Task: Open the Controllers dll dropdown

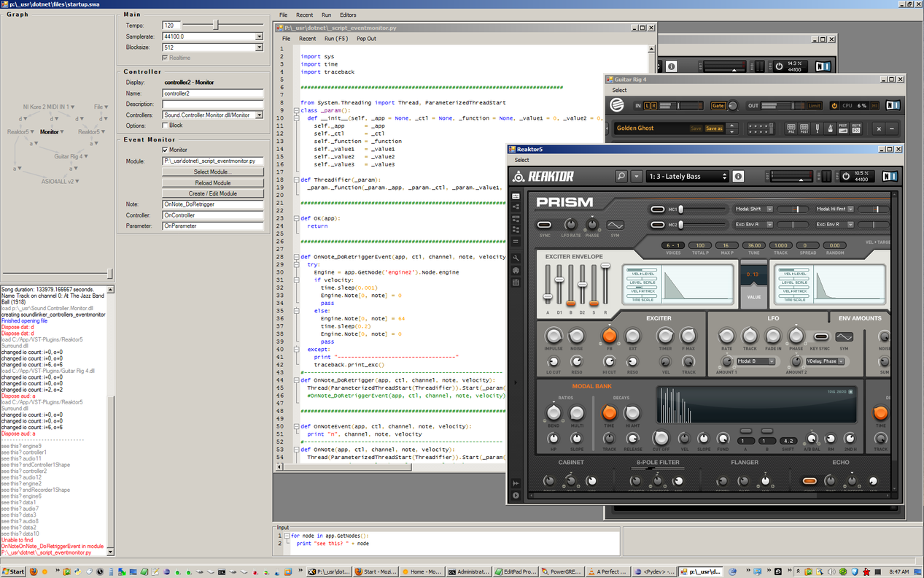Action: pyautogui.click(x=259, y=115)
